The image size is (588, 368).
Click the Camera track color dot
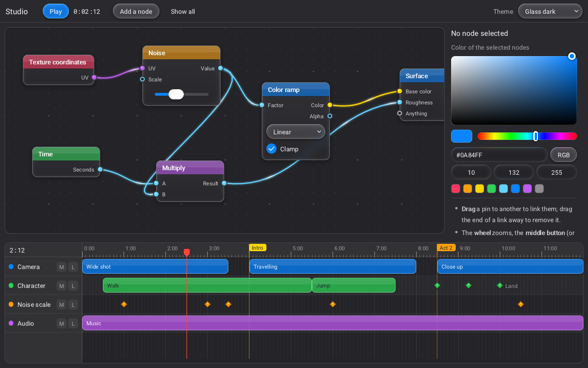11,266
